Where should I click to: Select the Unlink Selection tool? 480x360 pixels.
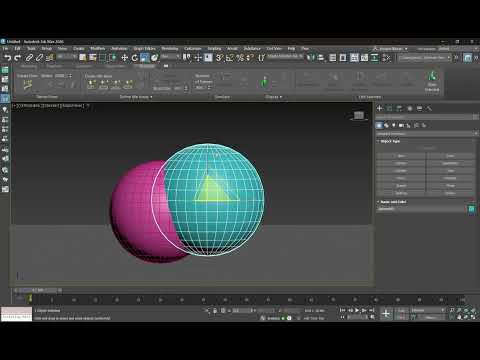coord(39,58)
